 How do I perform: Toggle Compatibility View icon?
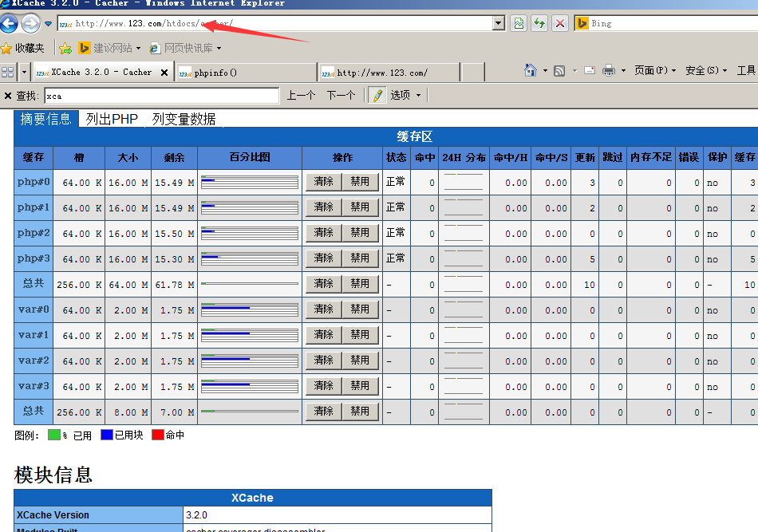click(519, 23)
